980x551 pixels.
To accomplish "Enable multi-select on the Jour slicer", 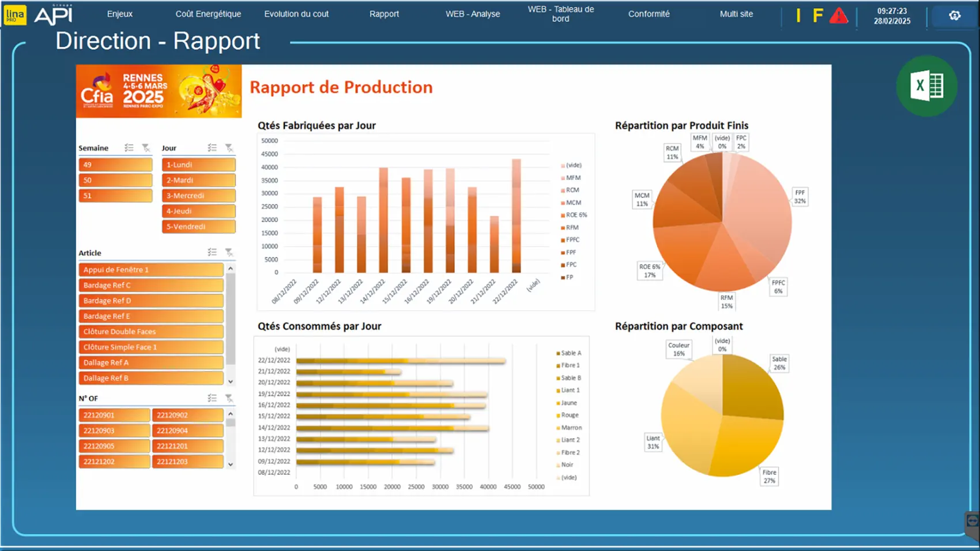I will (212, 148).
